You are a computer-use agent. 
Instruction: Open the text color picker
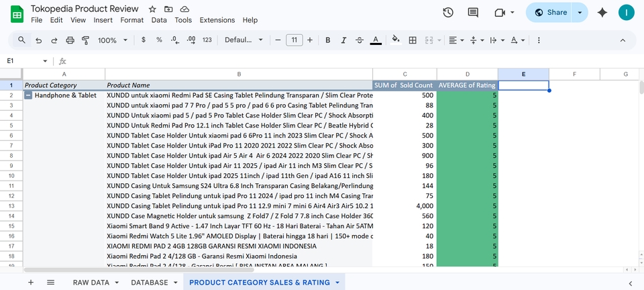point(376,40)
